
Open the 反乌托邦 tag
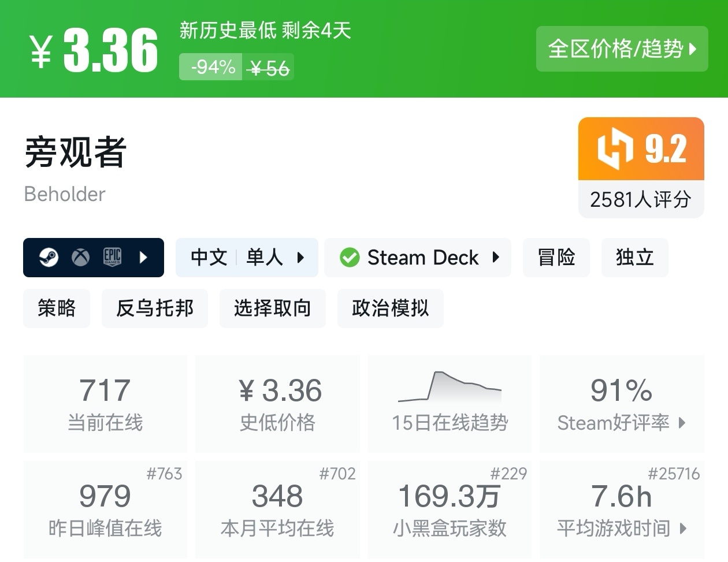(x=154, y=308)
